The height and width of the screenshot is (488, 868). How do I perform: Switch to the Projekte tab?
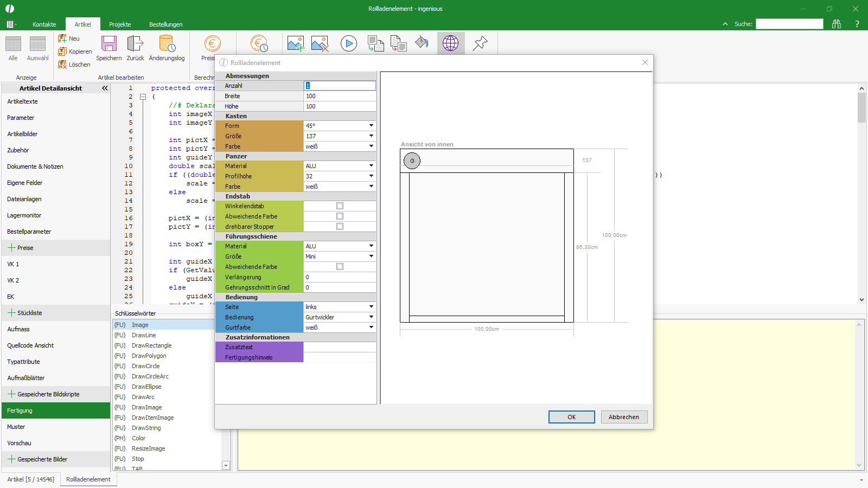tap(120, 24)
